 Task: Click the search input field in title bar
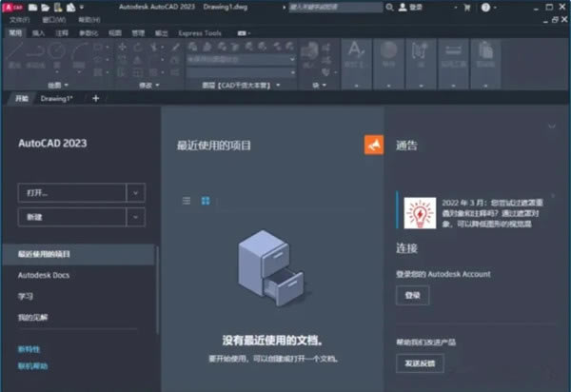tap(335, 7)
